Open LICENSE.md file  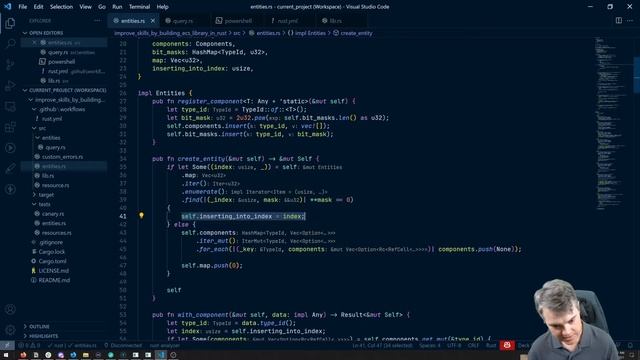coord(53,270)
